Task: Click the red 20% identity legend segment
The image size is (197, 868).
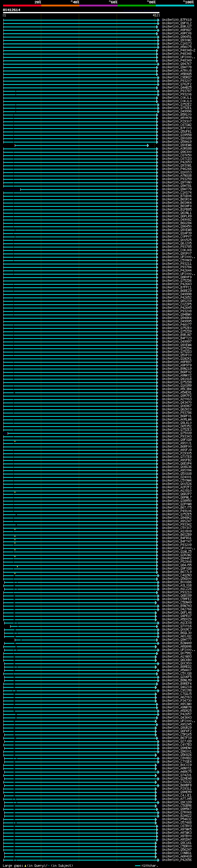Action: [x=22, y=6]
